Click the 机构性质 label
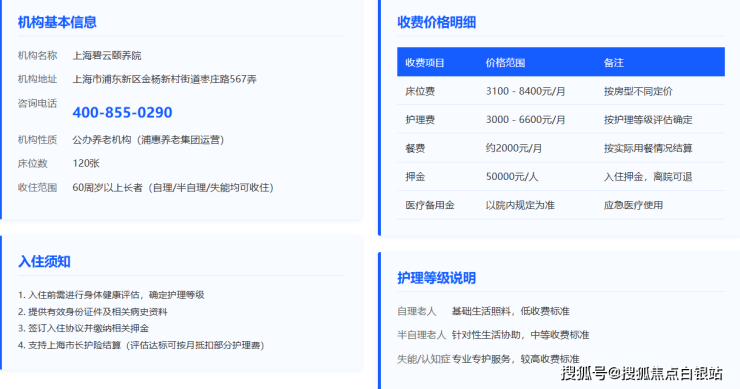Viewport: 740px width, 389px height. click(37, 140)
